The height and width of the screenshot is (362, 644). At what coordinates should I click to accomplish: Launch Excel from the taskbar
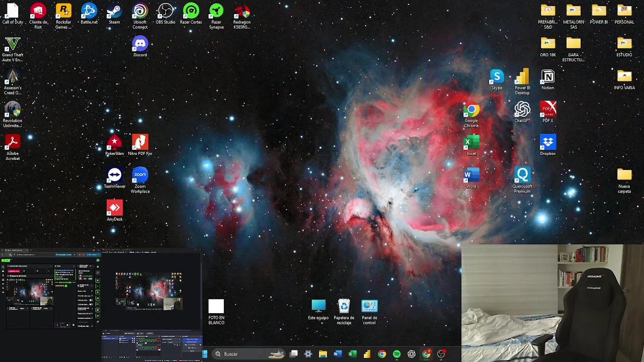pyautogui.click(x=352, y=354)
